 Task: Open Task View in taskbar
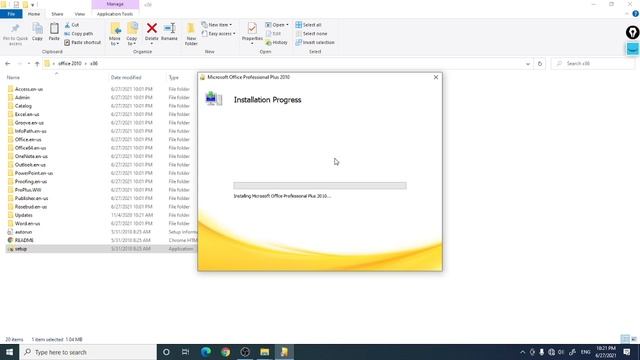point(185,352)
